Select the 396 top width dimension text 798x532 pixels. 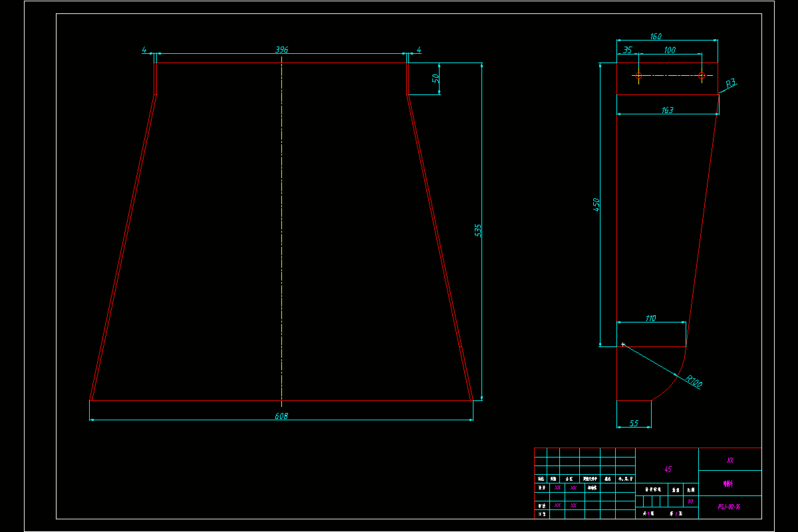(282, 50)
